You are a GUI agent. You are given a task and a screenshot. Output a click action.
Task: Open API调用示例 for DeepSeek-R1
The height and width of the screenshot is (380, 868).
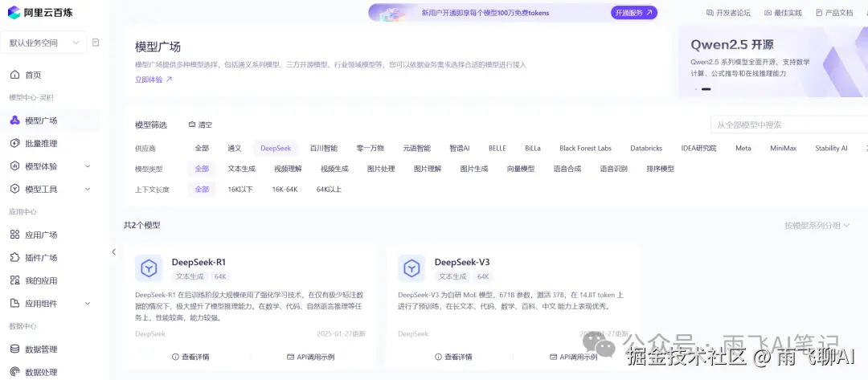click(310, 357)
